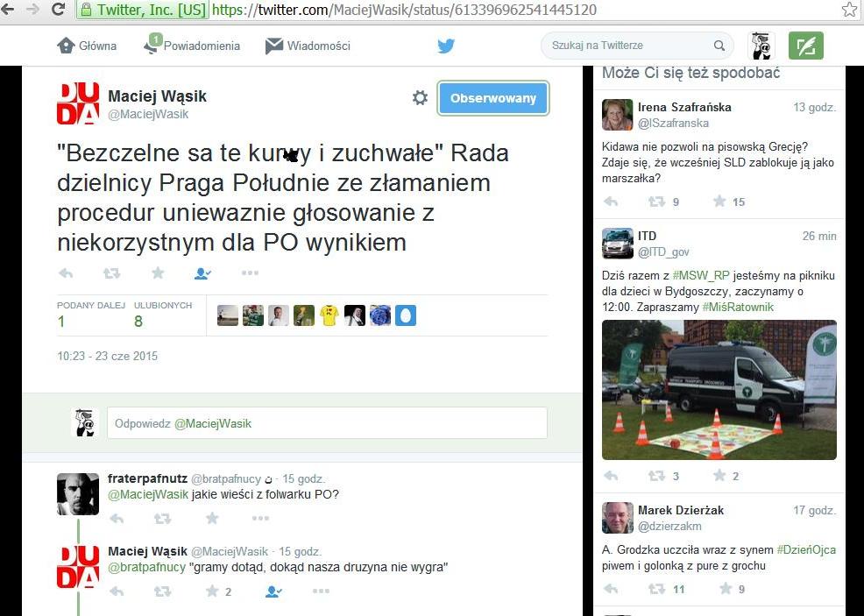The width and height of the screenshot is (864, 616).
Task: Reload the page with refresh icon
Action: tap(58, 9)
